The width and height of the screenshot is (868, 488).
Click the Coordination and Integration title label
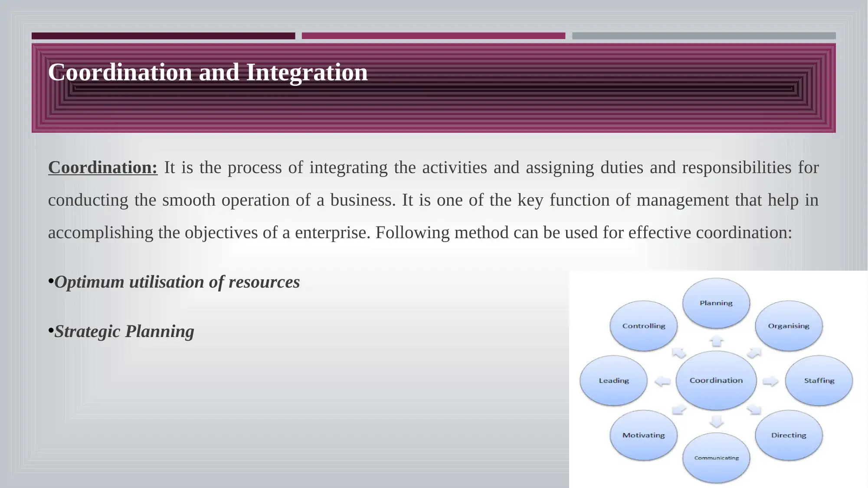[x=208, y=72]
